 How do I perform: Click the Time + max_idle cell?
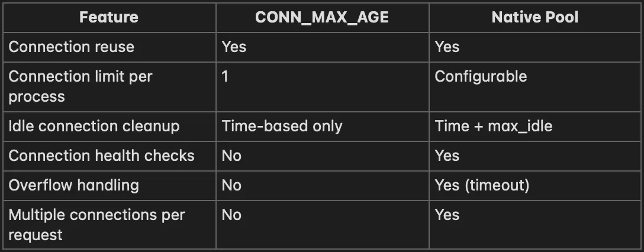pyautogui.click(x=493, y=126)
